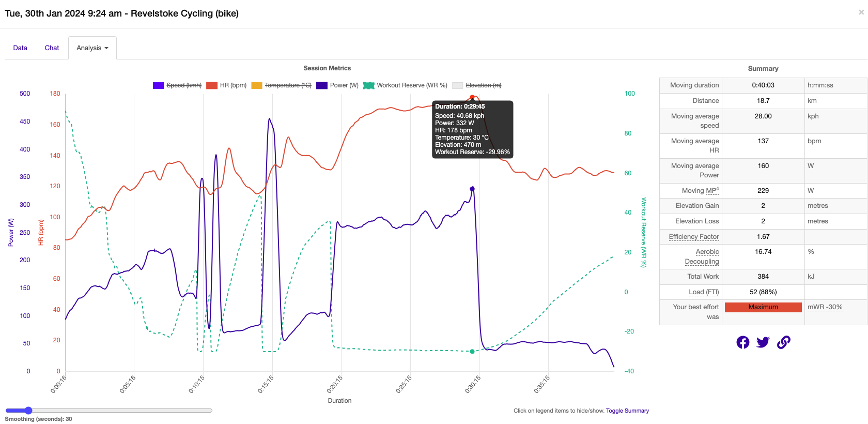Copy session link using chain icon
The height and width of the screenshot is (424, 868).
click(x=783, y=342)
